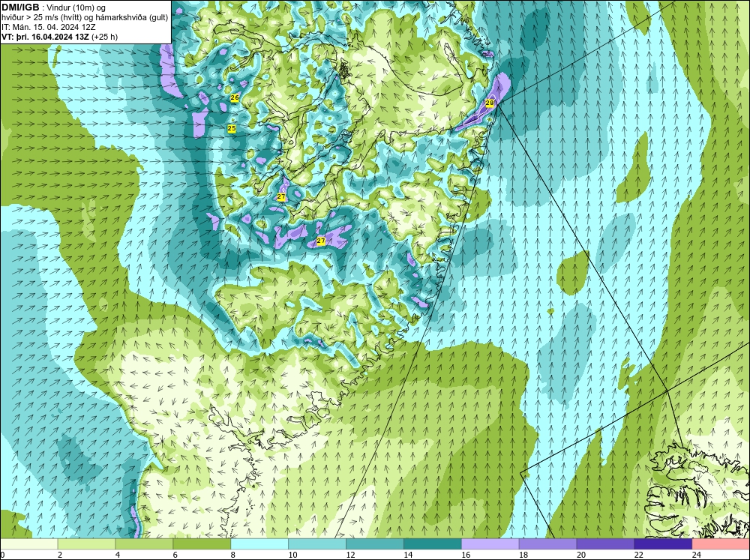The image size is (750, 560).
Task: Click the scale value "2"
Action: point(60,555)
